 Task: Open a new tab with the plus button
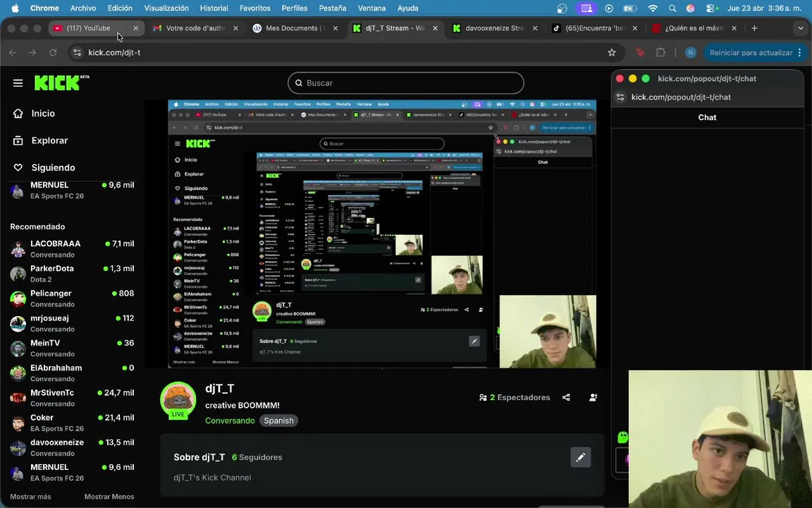pyautogui.click(x=754, y=28)
